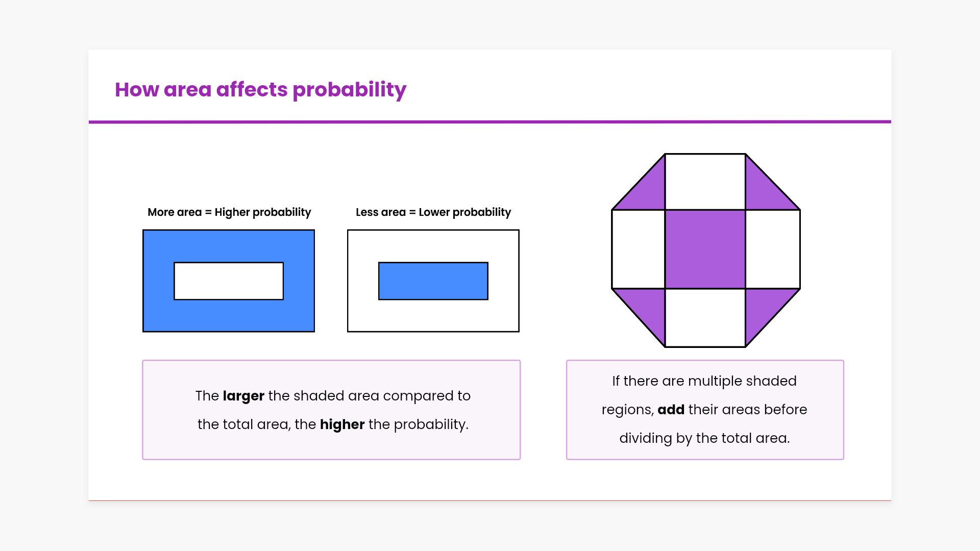Select the top white square of the octagon
980x551 pixels.
tap(705, 182)
